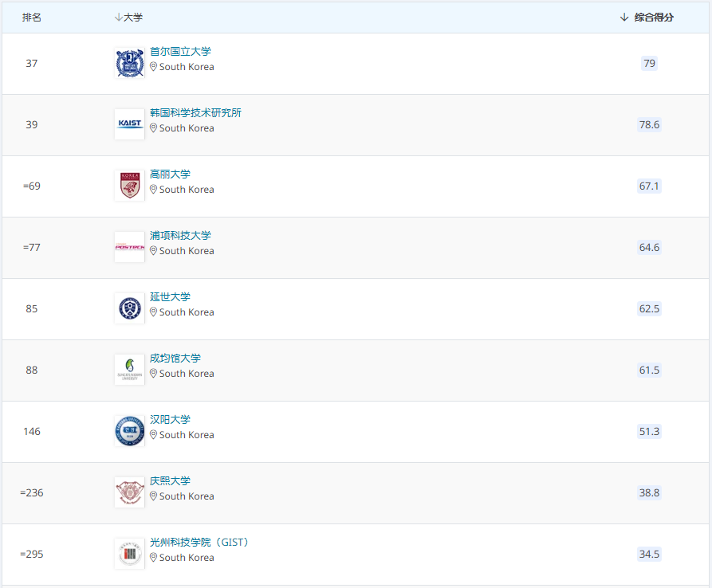Click the score value 78.6

pos(649,124)
